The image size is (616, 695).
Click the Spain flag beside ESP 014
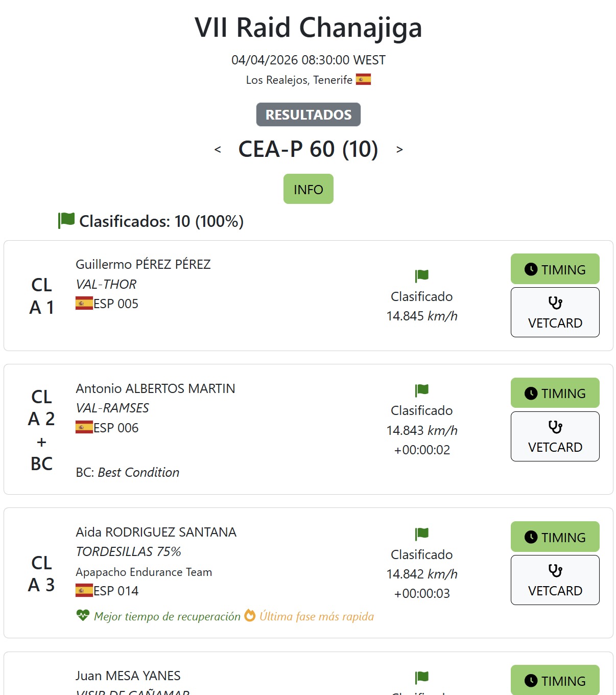click(84, 591)
